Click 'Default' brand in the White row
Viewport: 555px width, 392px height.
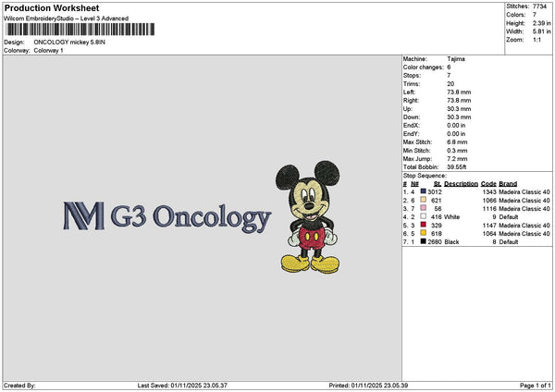tap(509, 217)
